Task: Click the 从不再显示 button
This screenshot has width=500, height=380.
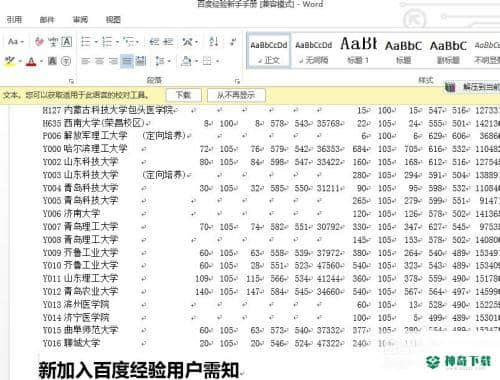Action: coord(236,95)
